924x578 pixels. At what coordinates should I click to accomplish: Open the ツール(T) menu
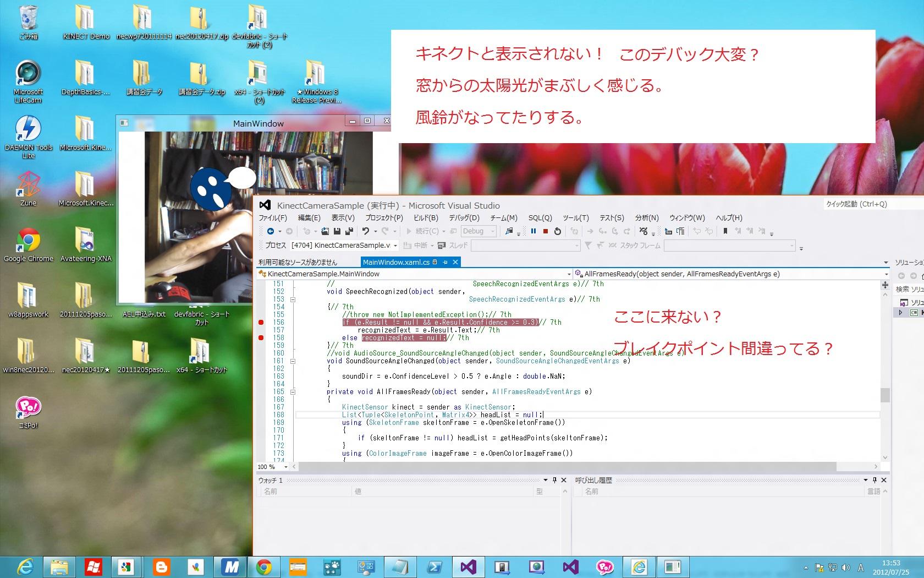tap(575, 218)
